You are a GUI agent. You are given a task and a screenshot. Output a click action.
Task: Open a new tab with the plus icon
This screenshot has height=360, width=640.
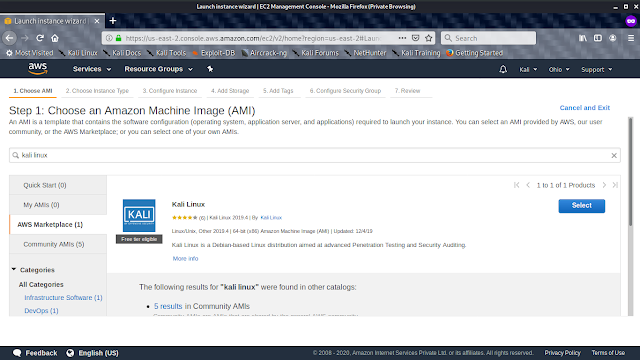coord(113,20)
